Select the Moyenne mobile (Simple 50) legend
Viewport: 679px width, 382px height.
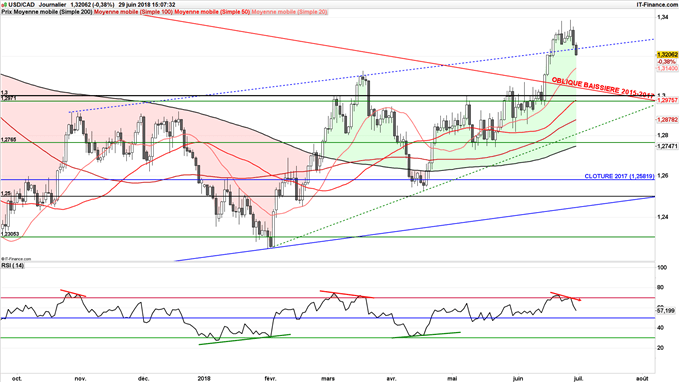pos(212,12)
